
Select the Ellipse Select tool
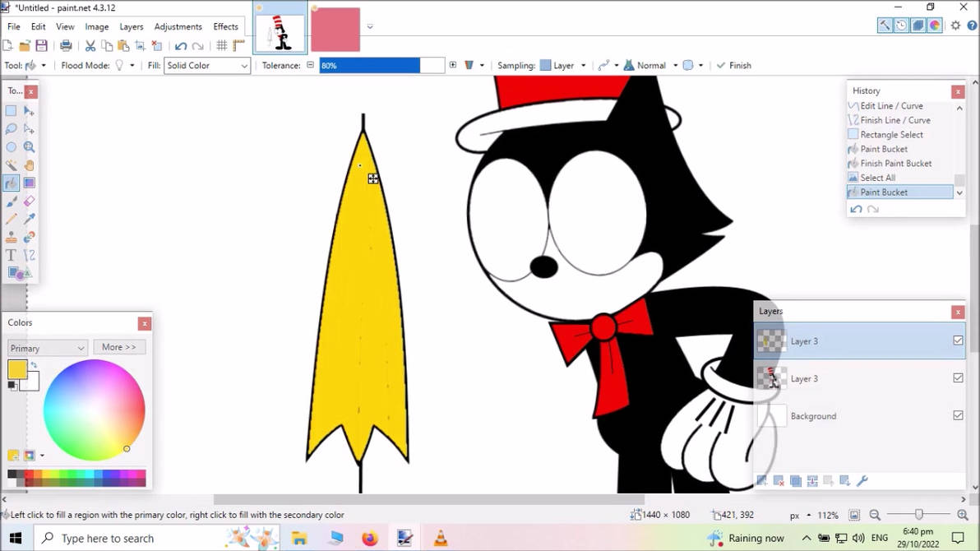click(x=12, y=147)
